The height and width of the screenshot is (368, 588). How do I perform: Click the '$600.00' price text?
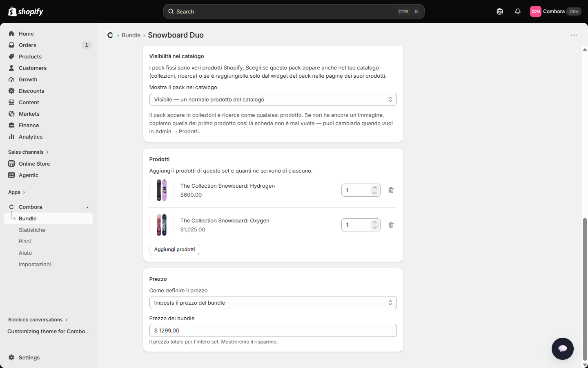[x=191, y=195]
